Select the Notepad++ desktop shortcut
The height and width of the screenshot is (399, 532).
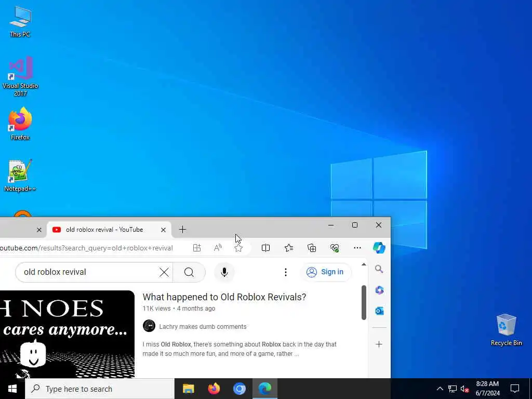click(x=20, y=176)
